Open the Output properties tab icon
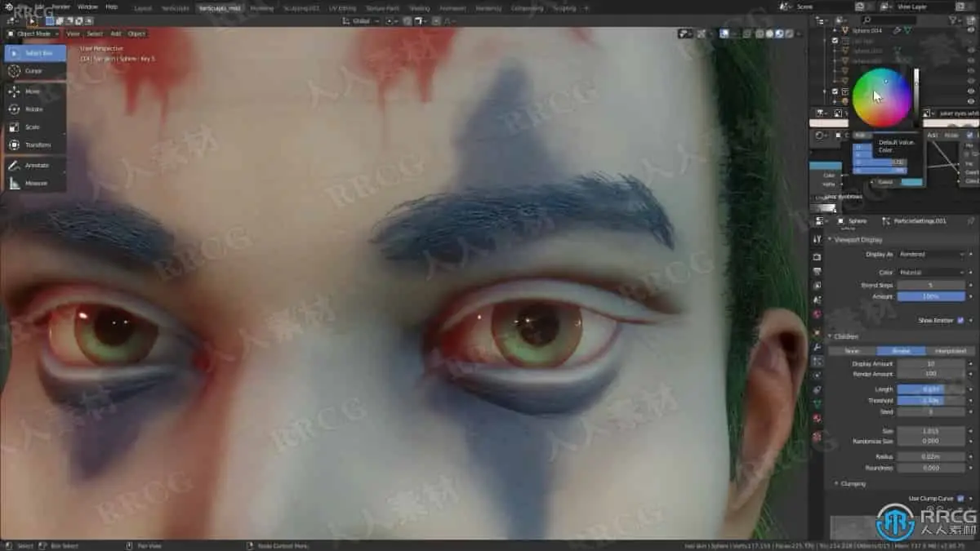980x551 pixels. tap(817, 271)
